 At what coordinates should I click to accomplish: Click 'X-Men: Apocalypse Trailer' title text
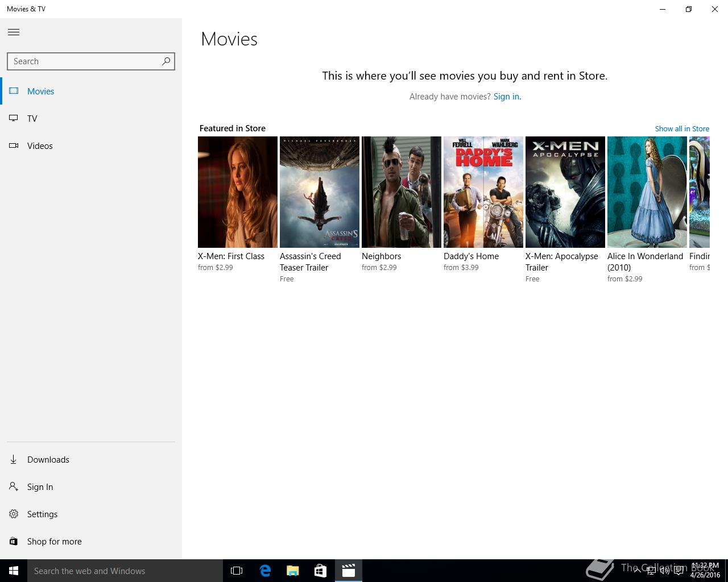(562, 262)
